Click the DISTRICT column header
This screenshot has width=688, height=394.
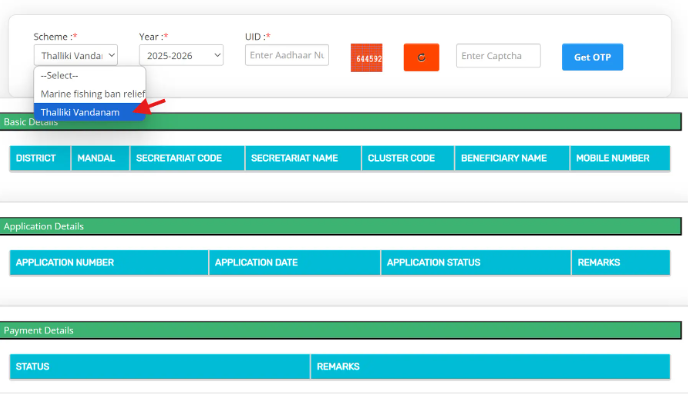click(x=40, y=158)
